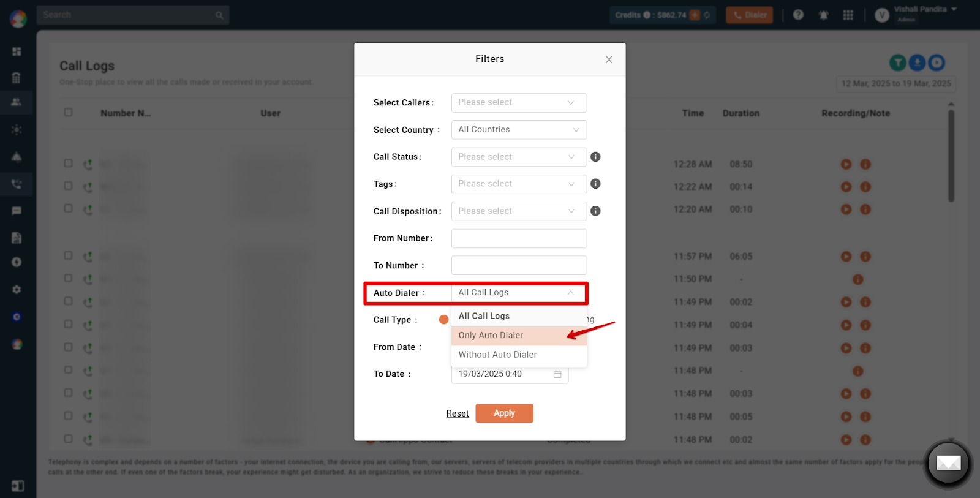Click the Reset link
Viewport: 980px width, 498px height.
458,413
